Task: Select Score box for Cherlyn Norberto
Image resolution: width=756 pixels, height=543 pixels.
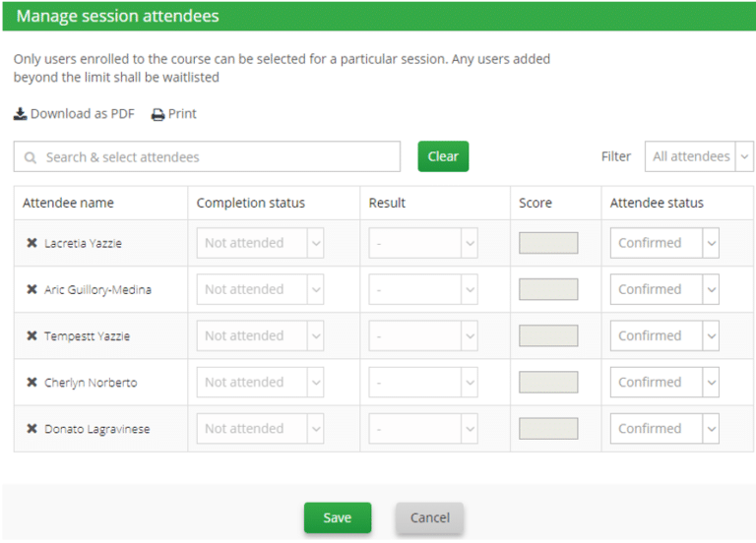Action: tap(548, 383)
